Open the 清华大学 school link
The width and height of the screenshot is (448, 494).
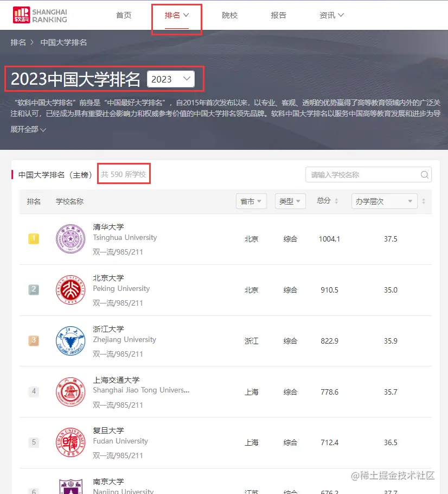coord(108,227)
